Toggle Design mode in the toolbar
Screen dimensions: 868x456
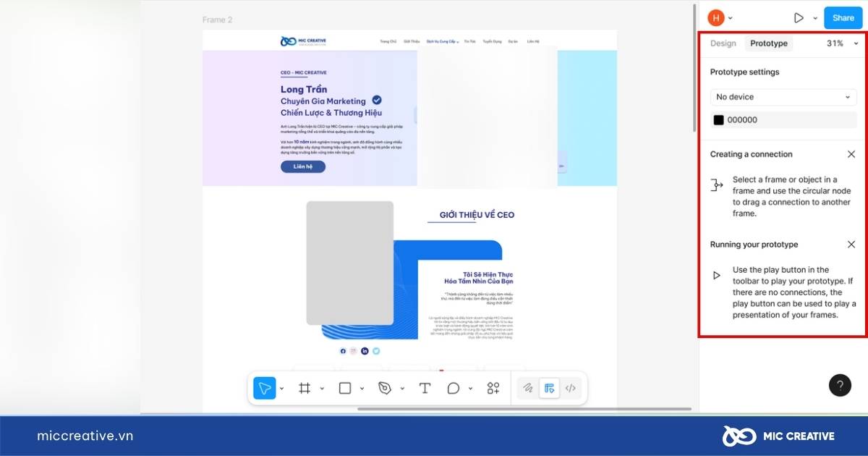click(x=550, y=389)
